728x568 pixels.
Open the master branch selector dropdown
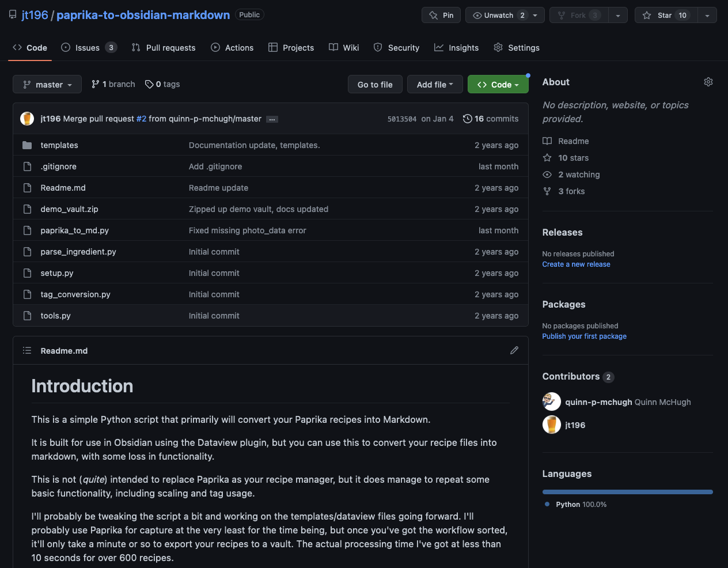[x=47, y=84]
